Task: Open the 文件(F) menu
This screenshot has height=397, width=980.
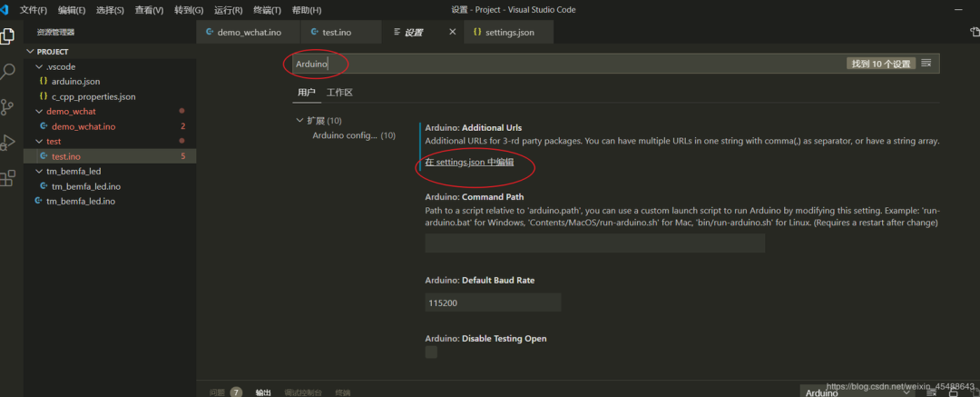Action: tap(34, 10)
